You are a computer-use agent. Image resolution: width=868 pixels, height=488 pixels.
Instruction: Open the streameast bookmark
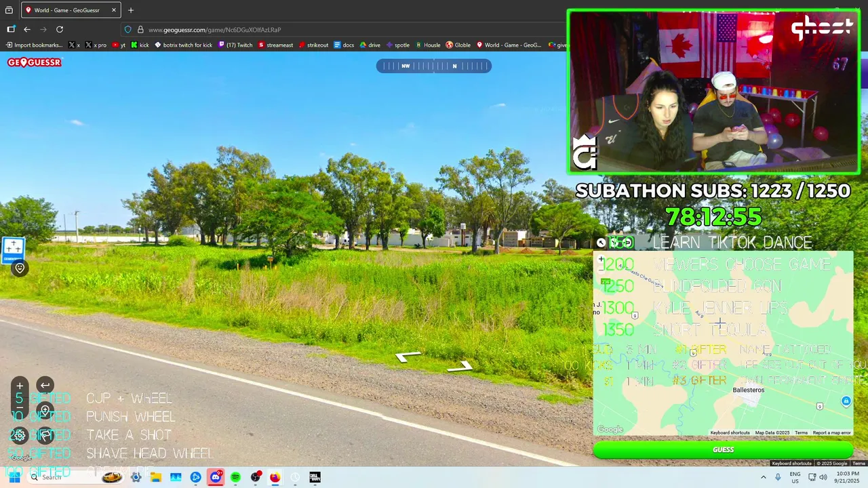pyautogui.click(x=275, y=45)
